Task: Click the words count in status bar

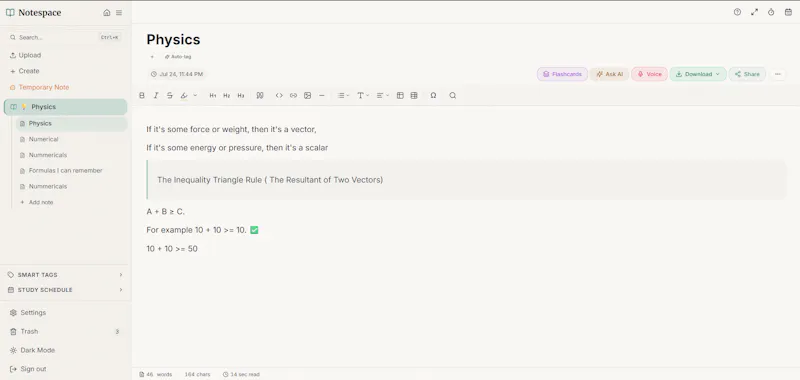Action: [156, 374]
